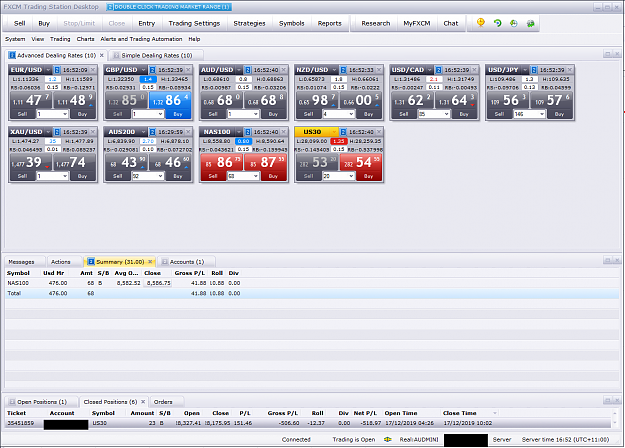
Task: Click the blue mode icon on USD/CAD tile
Action: click(x=438, y=70)
